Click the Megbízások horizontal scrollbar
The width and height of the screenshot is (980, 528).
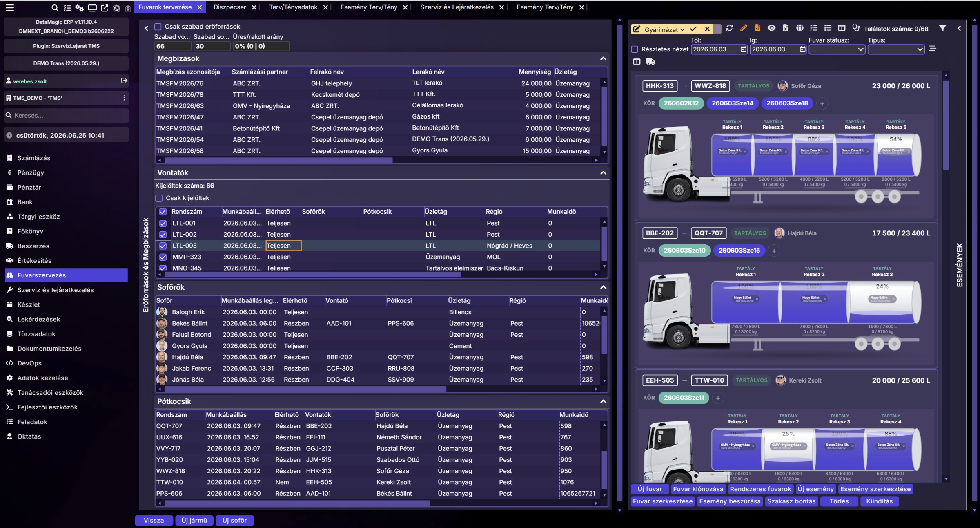(x=278, y=160)
